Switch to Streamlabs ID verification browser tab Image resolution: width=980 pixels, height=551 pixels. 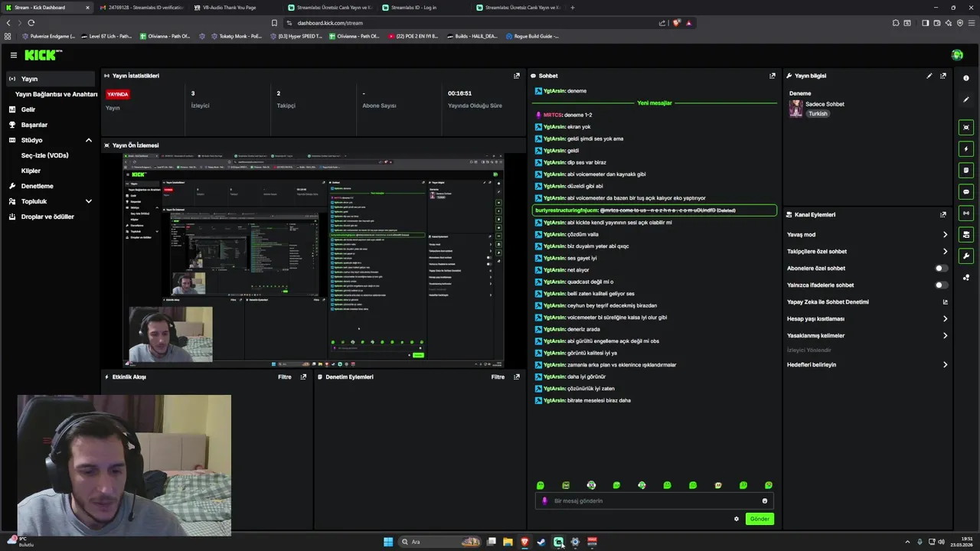click(141, 8)
